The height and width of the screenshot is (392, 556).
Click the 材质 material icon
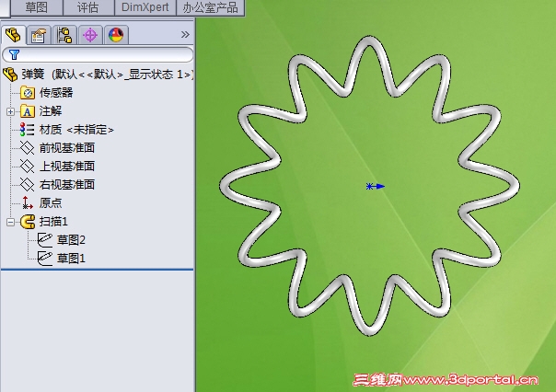click(27, 130)
